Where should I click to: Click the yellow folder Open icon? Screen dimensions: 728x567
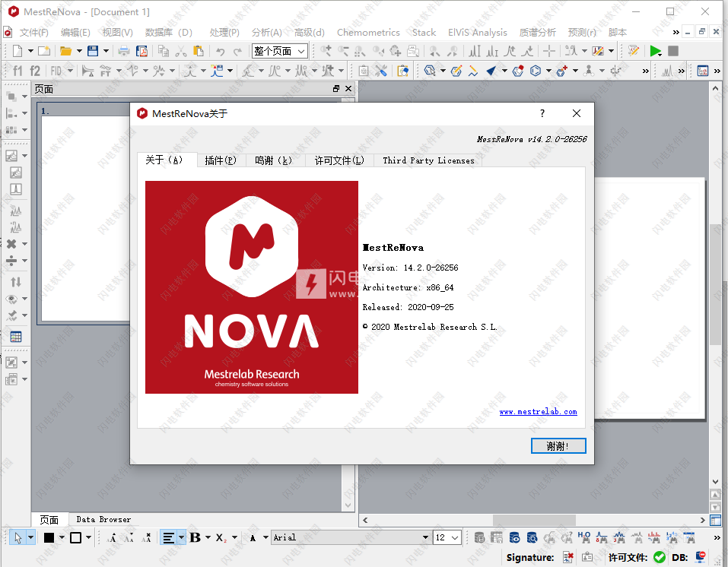tap(65, 51)
